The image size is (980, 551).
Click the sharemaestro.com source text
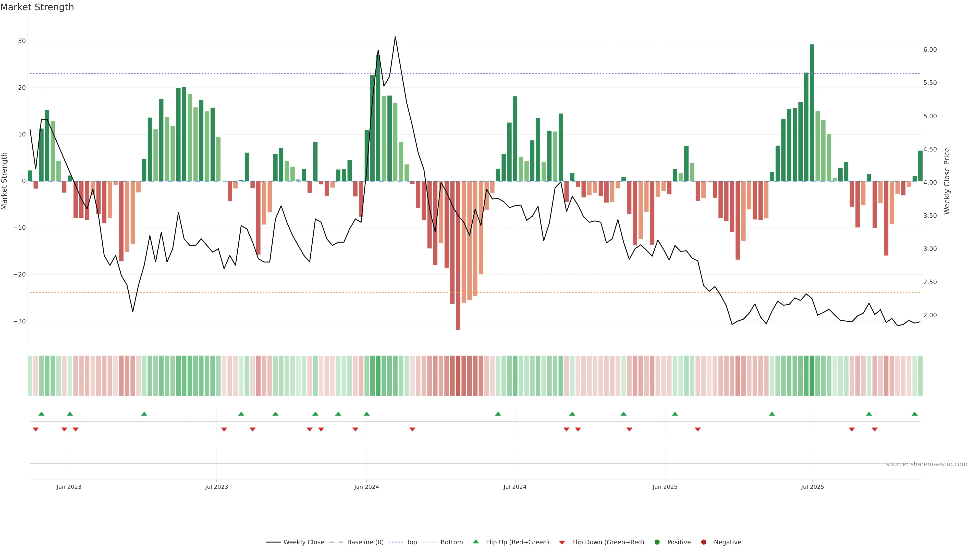click(x=926, y=464)
